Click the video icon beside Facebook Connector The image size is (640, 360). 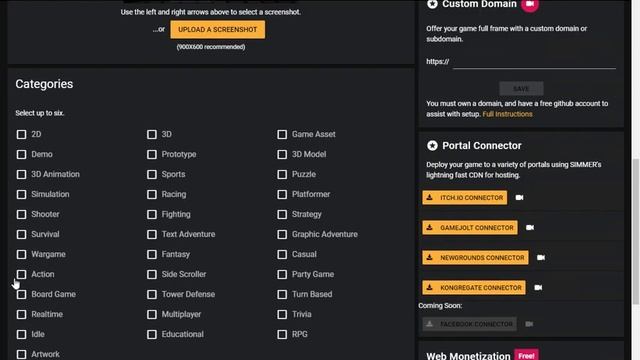coord(529,324)
